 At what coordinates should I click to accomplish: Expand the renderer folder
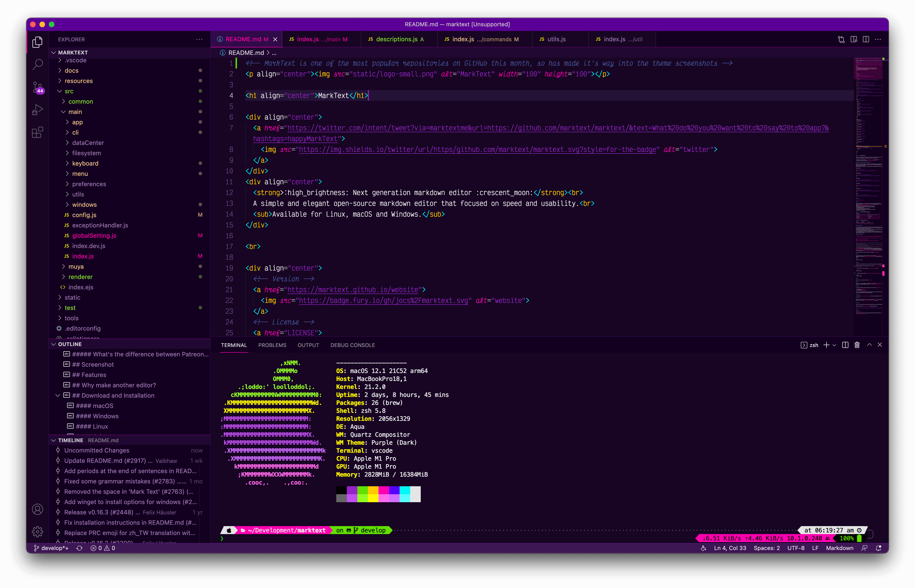pos(80,277)
